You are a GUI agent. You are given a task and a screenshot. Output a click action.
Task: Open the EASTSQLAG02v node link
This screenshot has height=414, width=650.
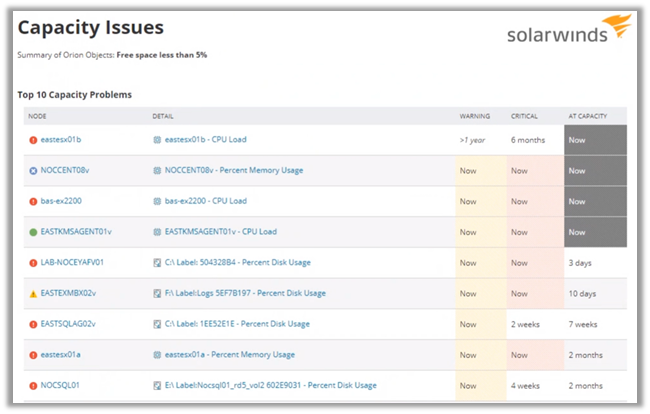coord(68,324)
